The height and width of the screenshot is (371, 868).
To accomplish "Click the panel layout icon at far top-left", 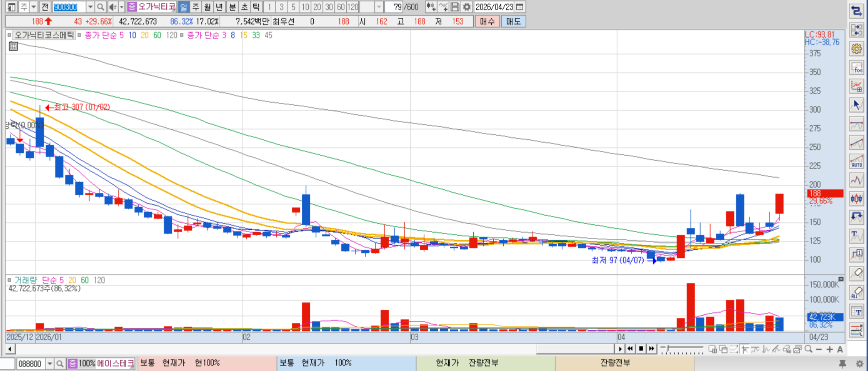I will (11, 7).
